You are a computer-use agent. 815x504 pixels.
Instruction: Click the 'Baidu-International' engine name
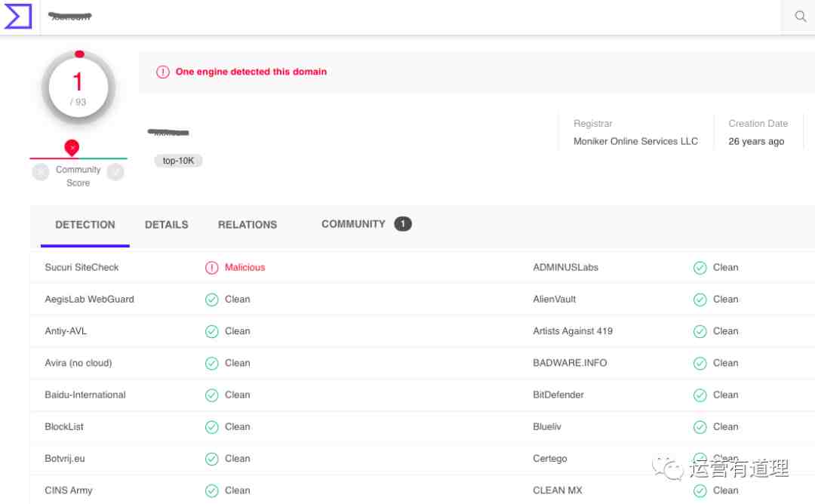coord(85,395)
